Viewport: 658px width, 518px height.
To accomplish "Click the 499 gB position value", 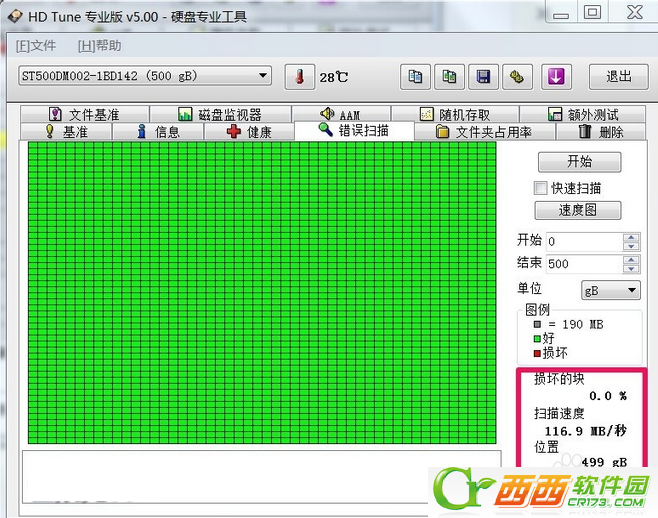I will point(604,462).
